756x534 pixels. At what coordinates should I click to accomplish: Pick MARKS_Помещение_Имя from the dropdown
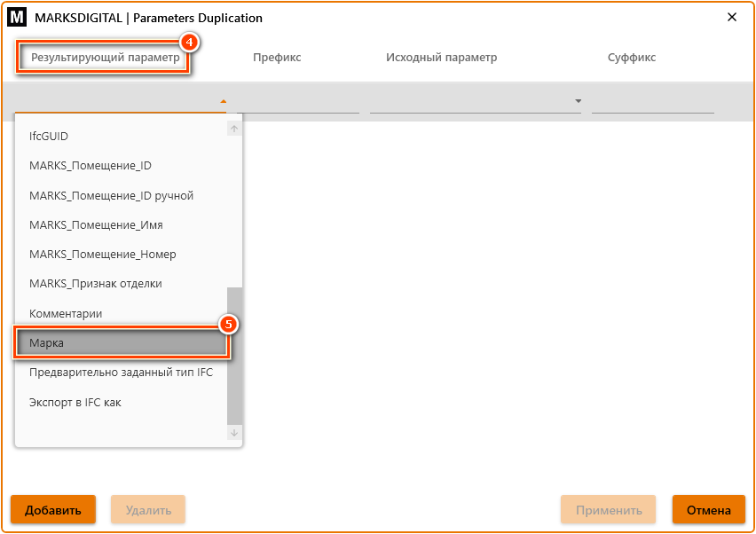click(x=96, y=225)
